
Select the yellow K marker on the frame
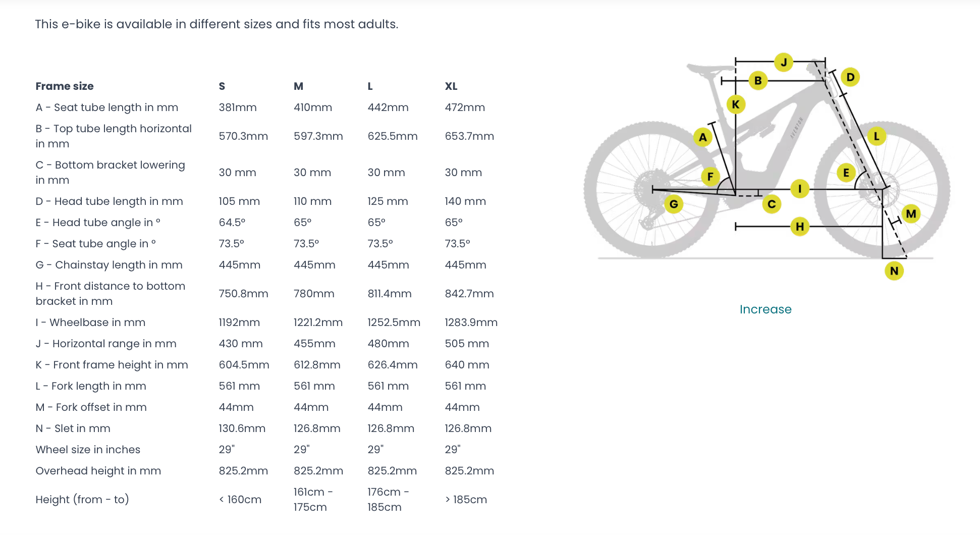click(x=736, y=104)
